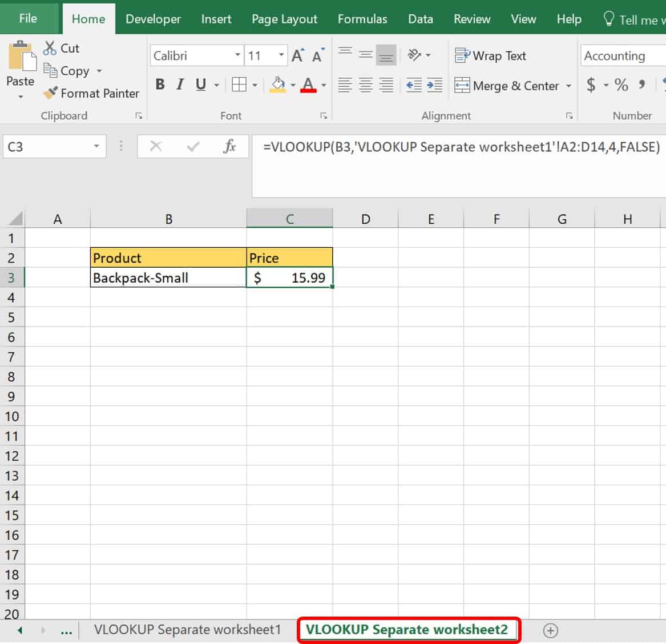Apply yellow Fill Color bucket
The image size is (666, 644).
click(278, 84)
